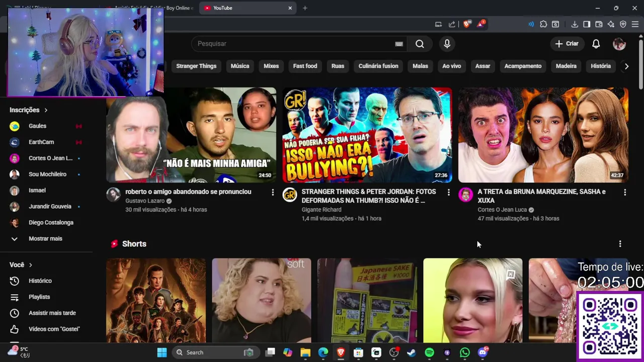
Task: Open YouTube notifications bell
Action: coord(596,44)
